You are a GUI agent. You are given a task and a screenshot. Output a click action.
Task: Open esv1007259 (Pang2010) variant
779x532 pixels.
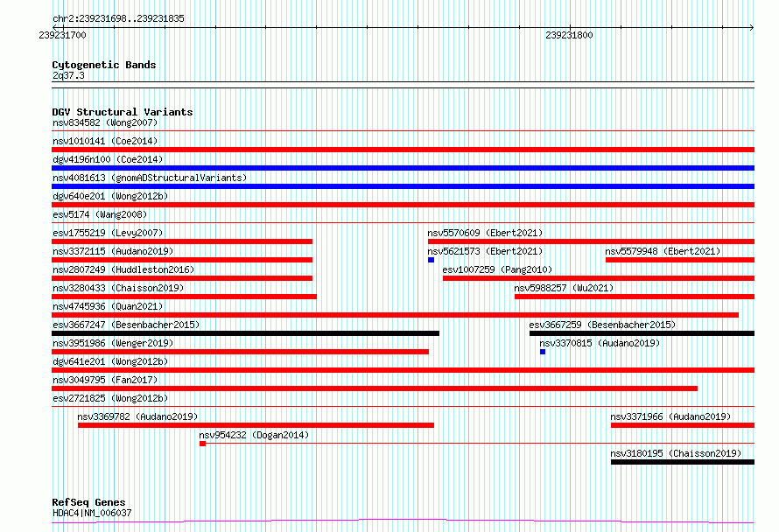(497, 269)
